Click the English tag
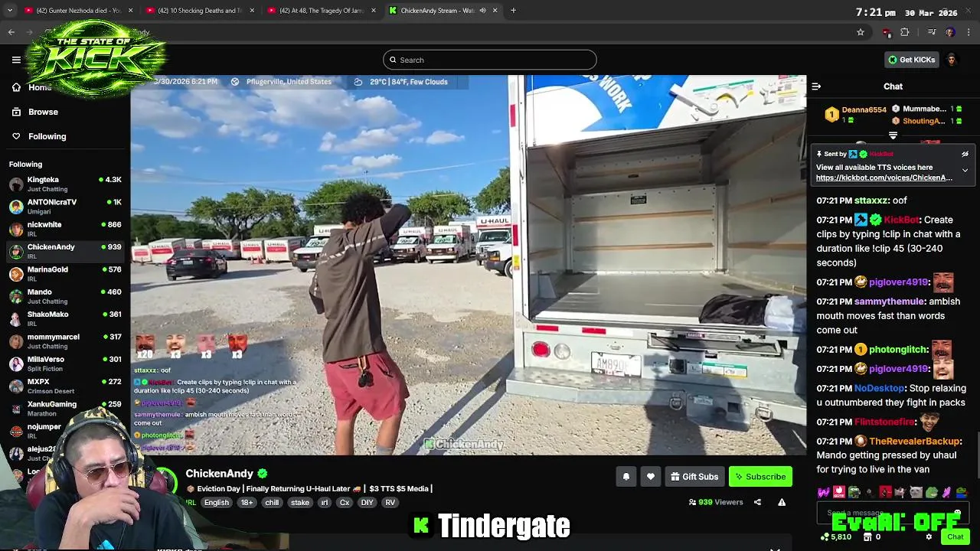This screenshot has height=551, width=980. click(217, 503)
